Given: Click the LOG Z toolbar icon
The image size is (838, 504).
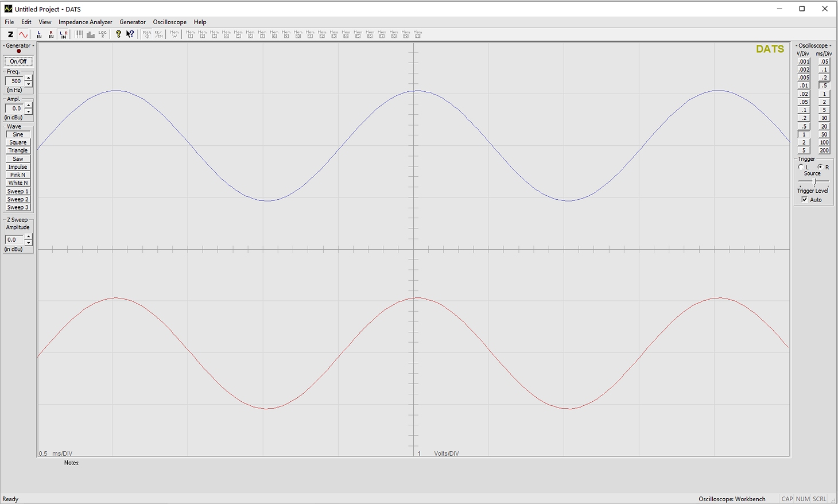Looking at the screenshot, I should (103, 34).
